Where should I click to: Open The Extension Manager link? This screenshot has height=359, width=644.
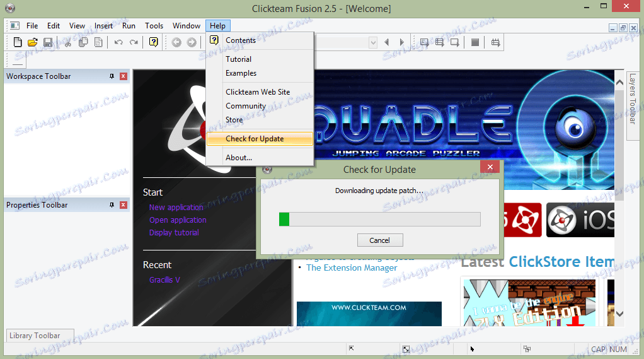click(352, 268)
